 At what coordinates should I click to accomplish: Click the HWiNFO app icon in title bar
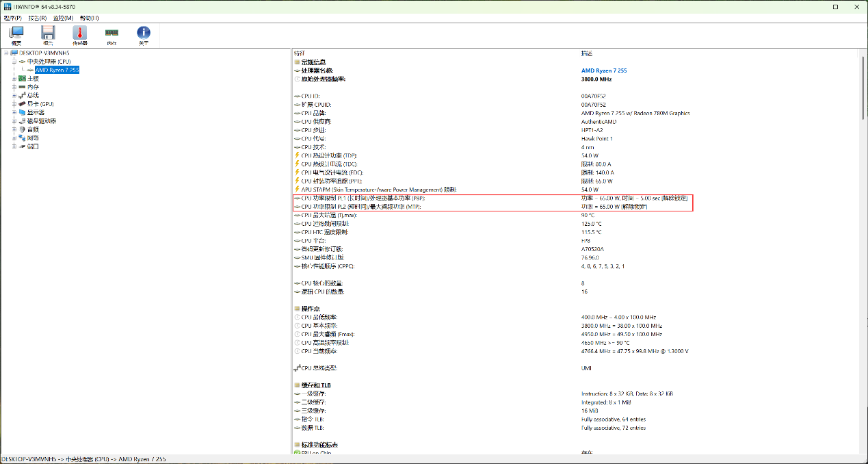coord(6,6)
